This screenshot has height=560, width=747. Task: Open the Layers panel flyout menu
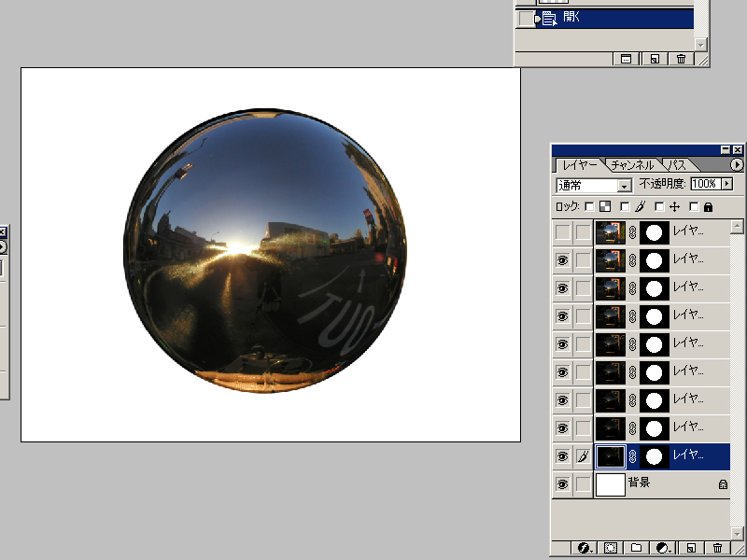point(736,165)
